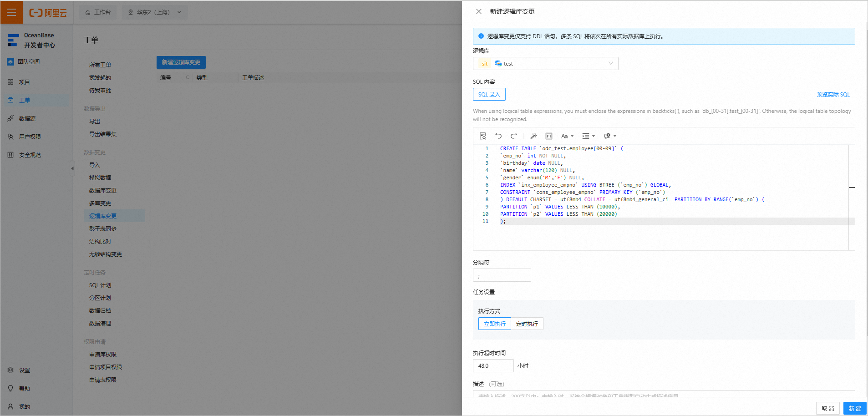
Task: Close the 新建逻辑库变更 drawer
Action: click(479, 11)
